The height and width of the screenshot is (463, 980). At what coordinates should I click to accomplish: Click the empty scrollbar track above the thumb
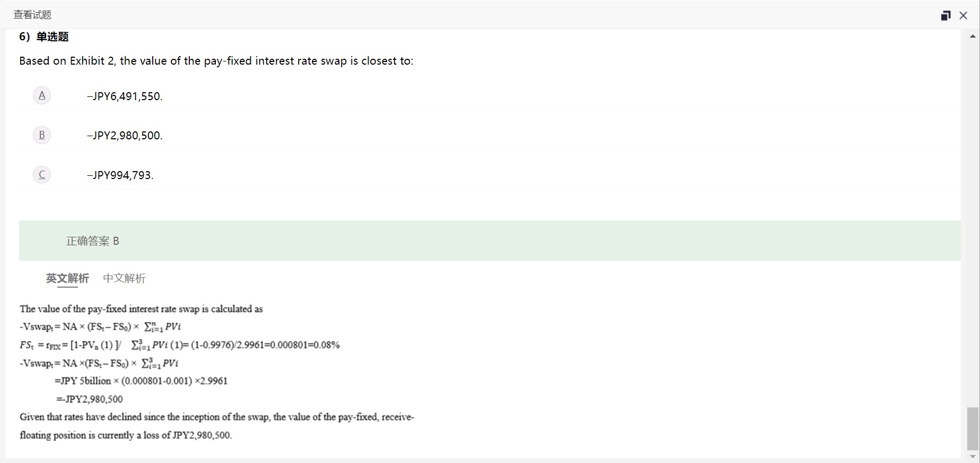(973, 212)
